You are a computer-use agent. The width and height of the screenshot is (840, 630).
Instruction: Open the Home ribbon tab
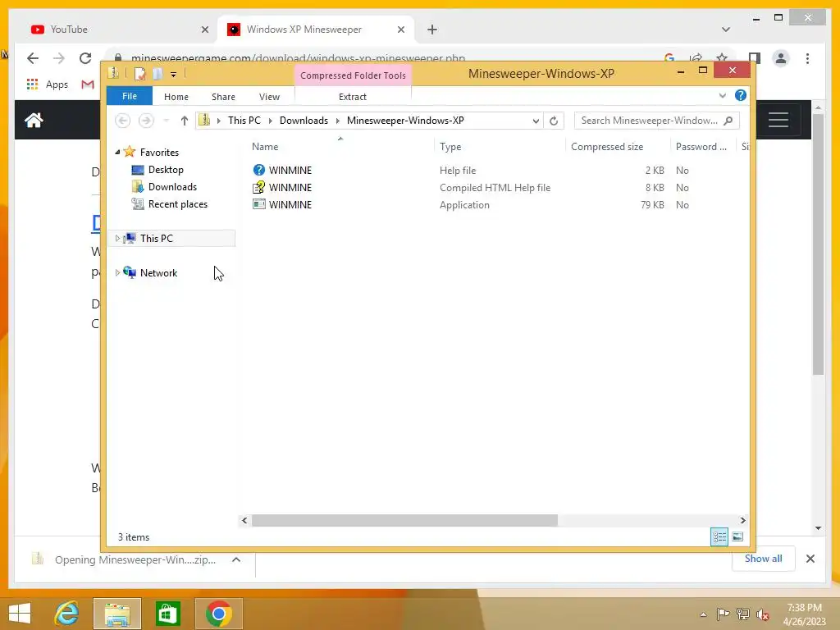click(x=176, y=97)
